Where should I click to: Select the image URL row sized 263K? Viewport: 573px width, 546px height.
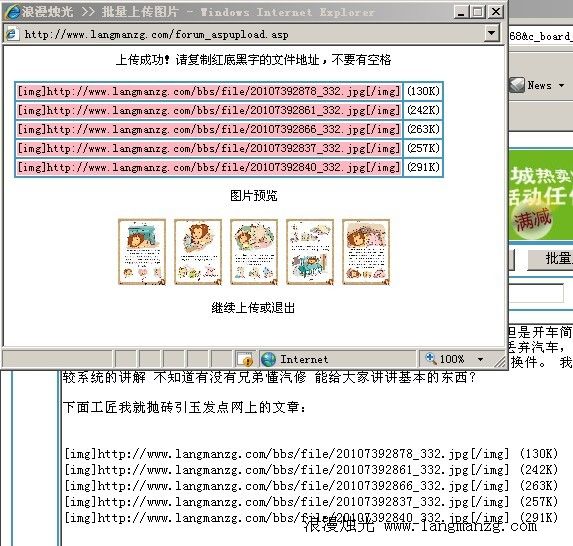[209, 129]
